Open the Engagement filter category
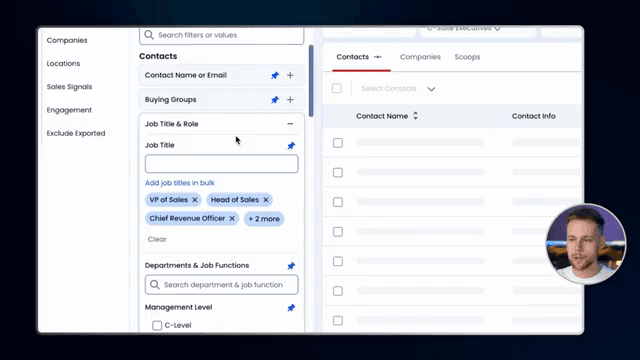 (69, 110)
